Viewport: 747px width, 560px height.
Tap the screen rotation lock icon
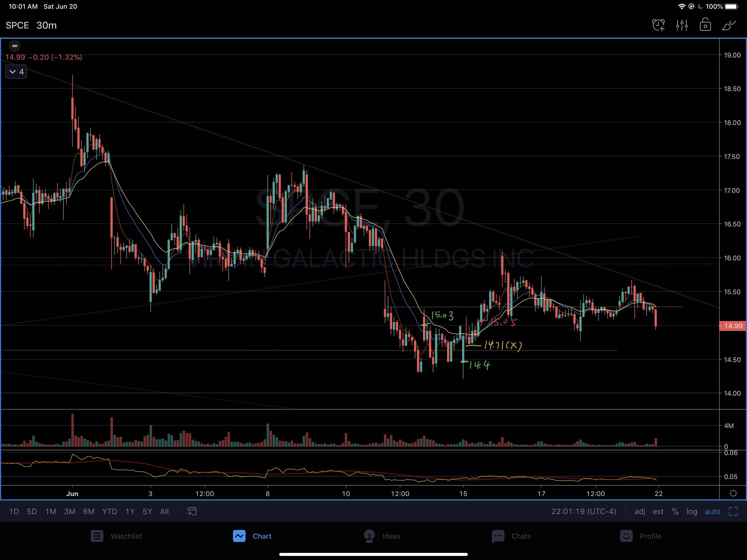click(691, 6)
